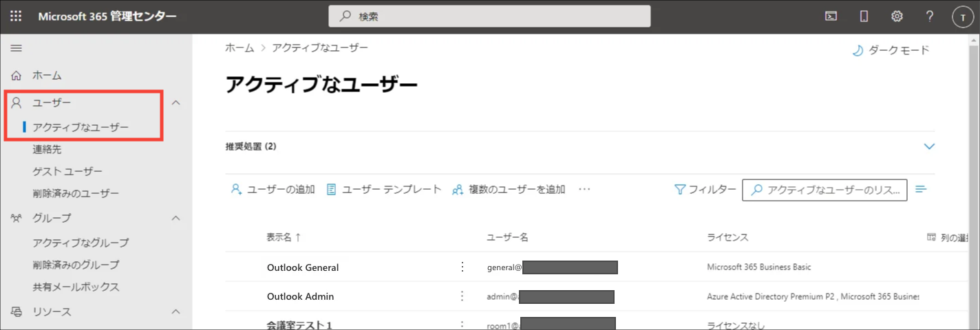Collapse navigation with the hamburger icon

[16, 47]
